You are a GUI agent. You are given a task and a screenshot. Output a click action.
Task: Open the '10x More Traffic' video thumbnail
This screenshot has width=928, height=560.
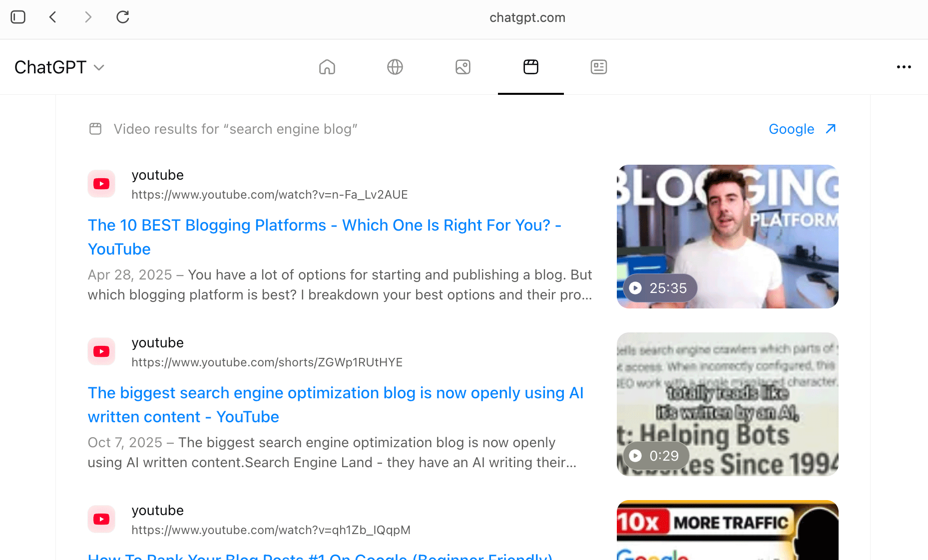click(x=727, y=530)
